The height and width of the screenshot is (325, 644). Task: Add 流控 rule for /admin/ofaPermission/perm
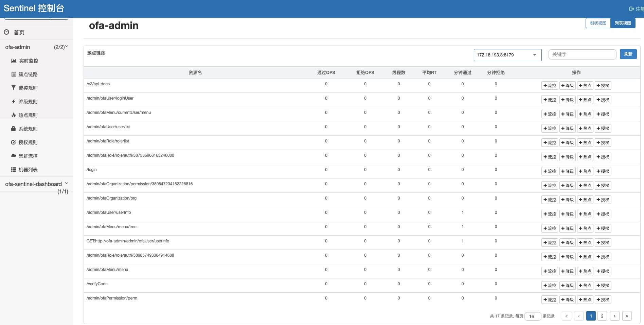(550, 300)
